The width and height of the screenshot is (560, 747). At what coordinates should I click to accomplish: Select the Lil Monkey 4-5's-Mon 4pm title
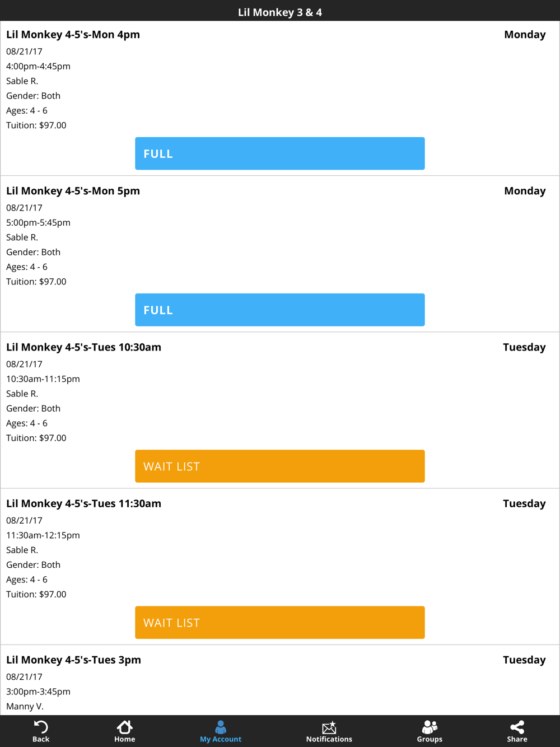pos(73,35)
